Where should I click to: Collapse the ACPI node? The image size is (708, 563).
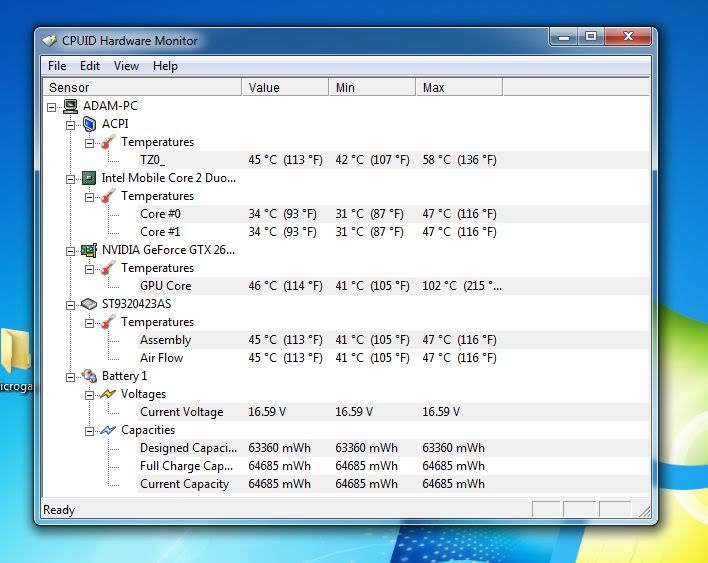70,125
